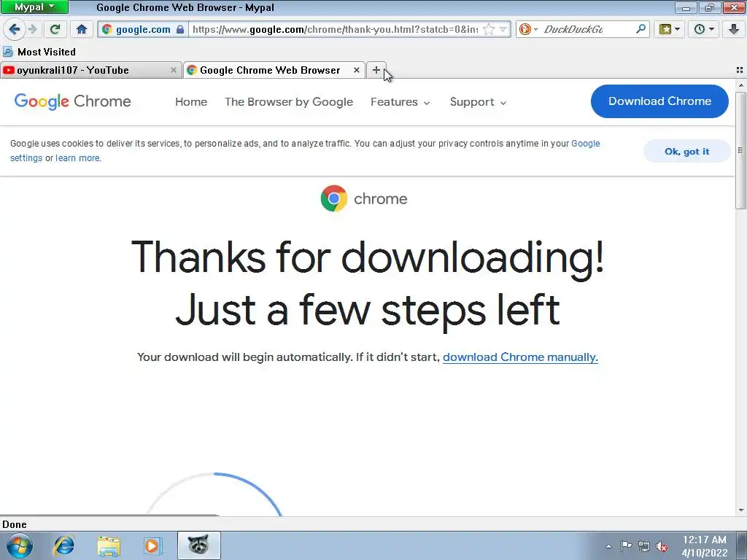Open the downloads arrow panel
Viewport: 747px width, 560px height.
coord(734,29)
